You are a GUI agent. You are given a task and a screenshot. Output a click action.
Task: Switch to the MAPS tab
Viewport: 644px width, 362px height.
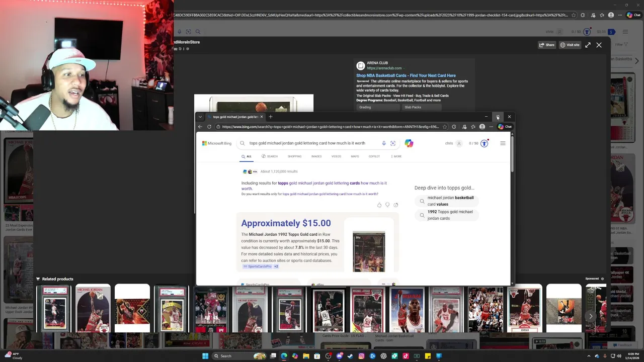click(355, 156)
